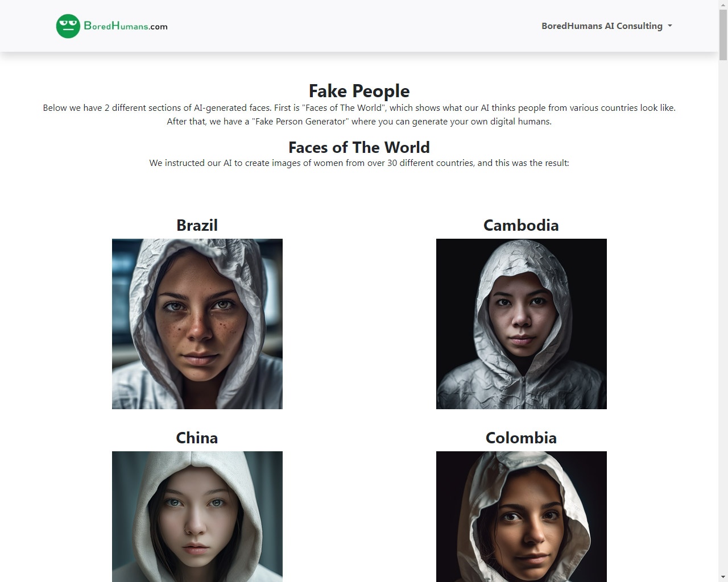Click the dropdown caret next to AI Consulting
This screenshot has height=582, width=728.
click(669, 26)
